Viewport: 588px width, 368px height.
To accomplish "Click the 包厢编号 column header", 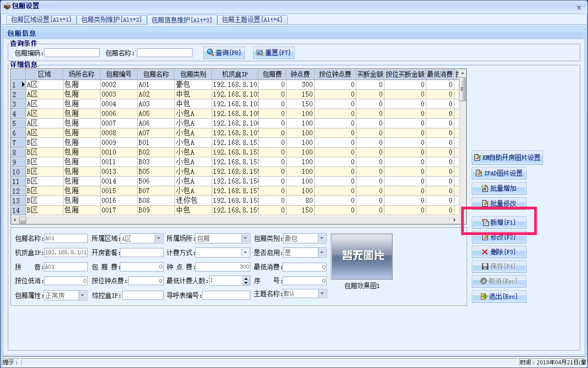I will (119, 74).
